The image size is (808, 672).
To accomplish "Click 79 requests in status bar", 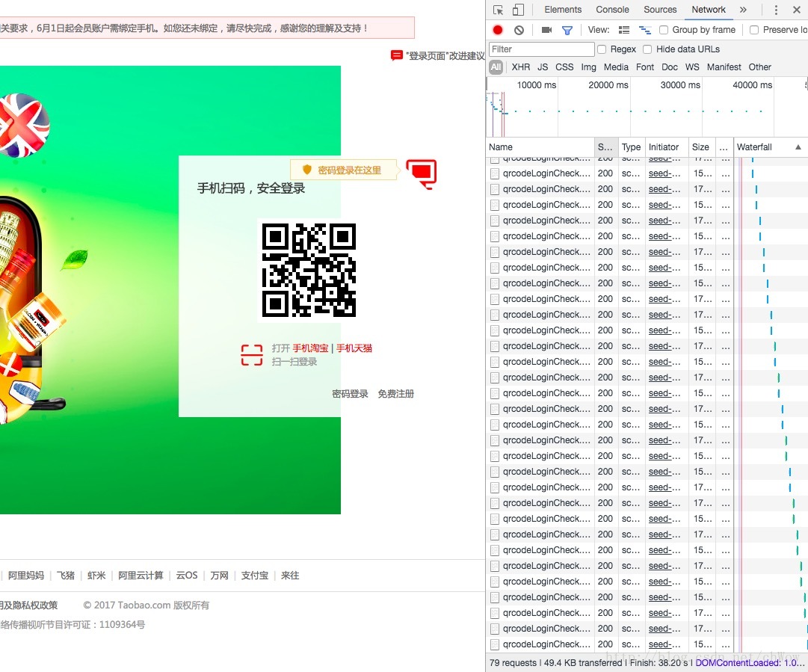I will point(513,663).
